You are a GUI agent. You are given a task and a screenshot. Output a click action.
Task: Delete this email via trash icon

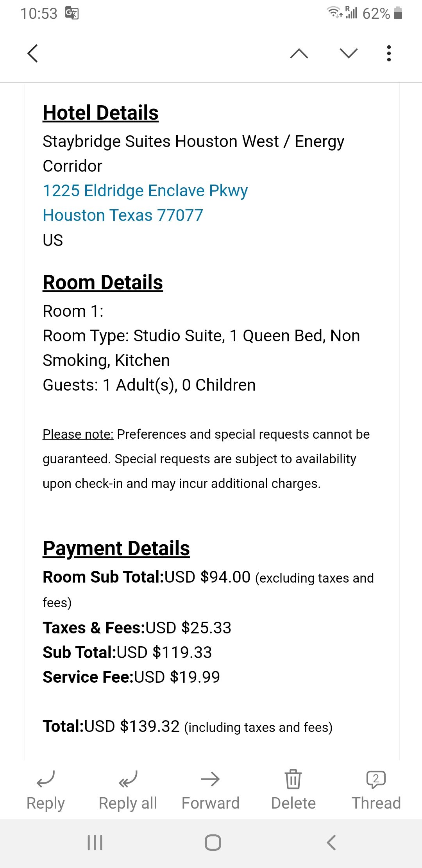[x=293, y=779]
